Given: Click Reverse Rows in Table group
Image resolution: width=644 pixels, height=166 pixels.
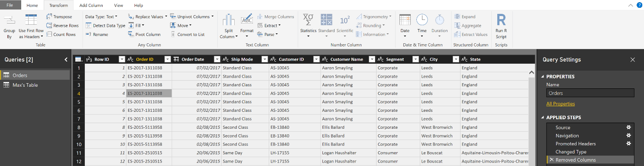Looking at the screenshot, I should tap(62, 26).
